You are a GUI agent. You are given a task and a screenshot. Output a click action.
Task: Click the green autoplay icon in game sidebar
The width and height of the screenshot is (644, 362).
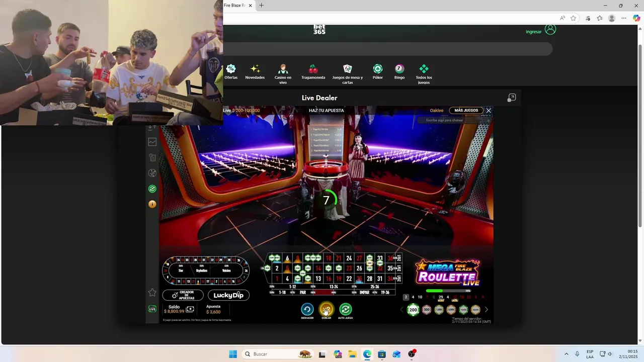coord(152,189)
